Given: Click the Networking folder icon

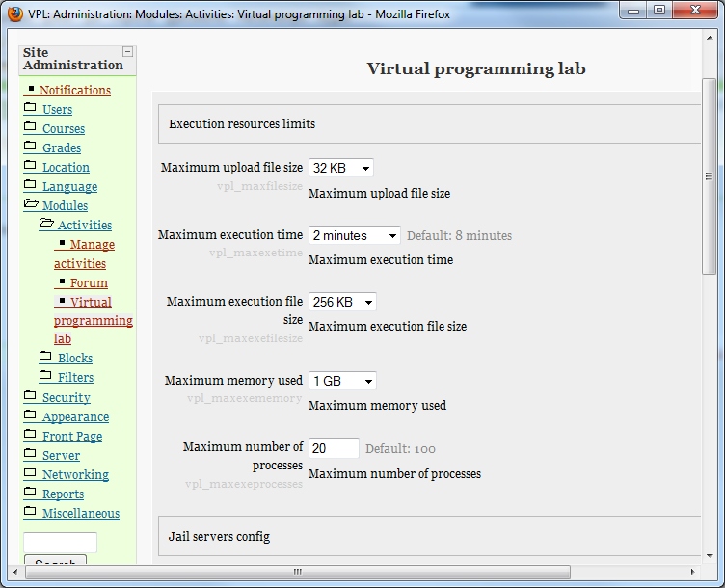Looking at the screenshot, I should (30, 473).
